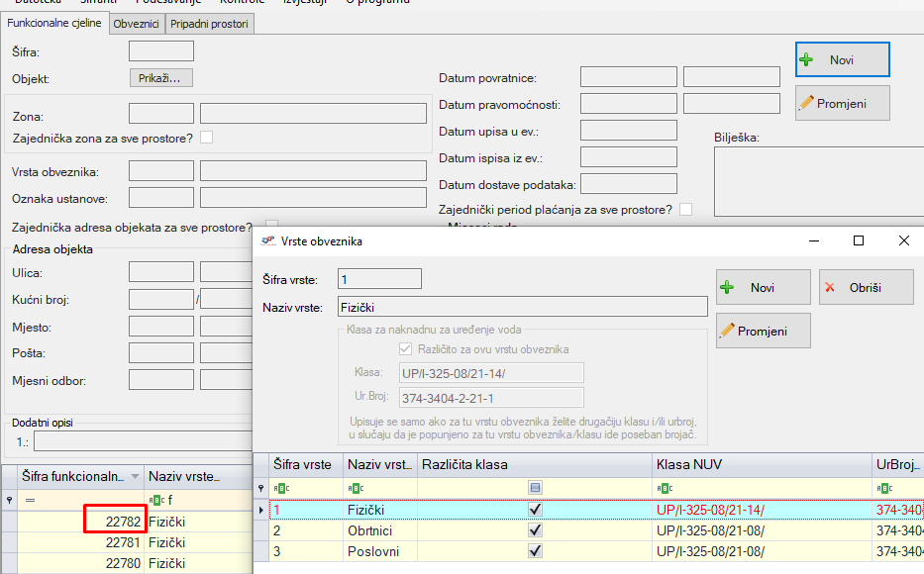Click the equals filter operator in Šifra funkcionalne
The width and height of the screenshot is (924, 574).
tap(30, 501)
